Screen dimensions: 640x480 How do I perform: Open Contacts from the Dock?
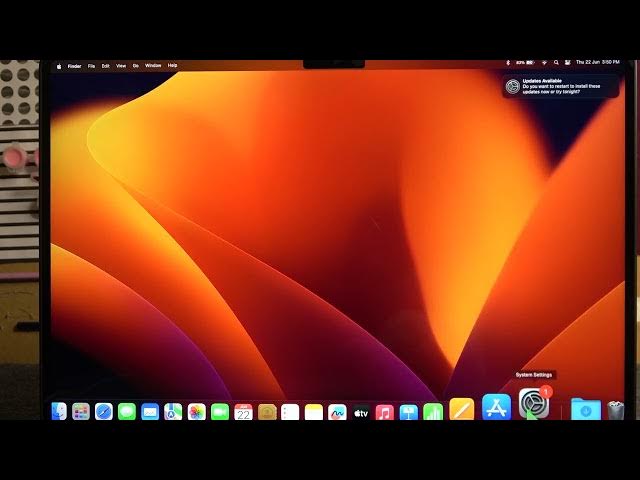267,411
